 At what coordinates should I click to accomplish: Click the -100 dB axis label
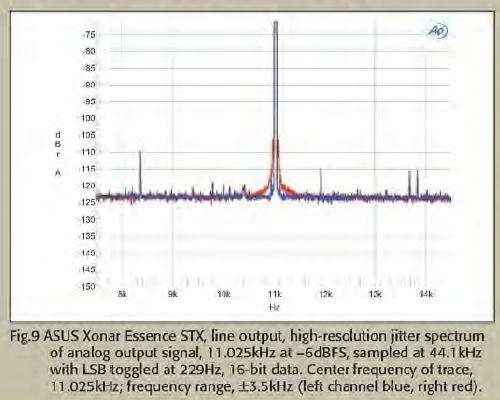[87, 118]
